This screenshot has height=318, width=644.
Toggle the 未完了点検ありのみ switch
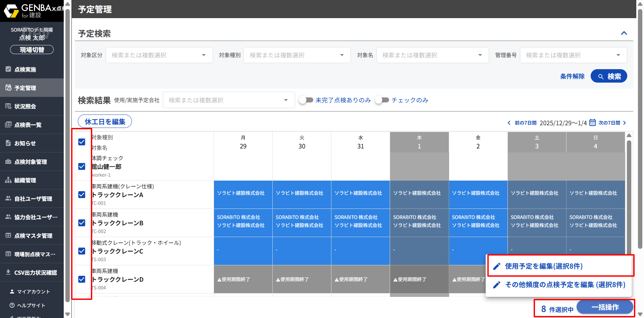[x=306, y=100]
